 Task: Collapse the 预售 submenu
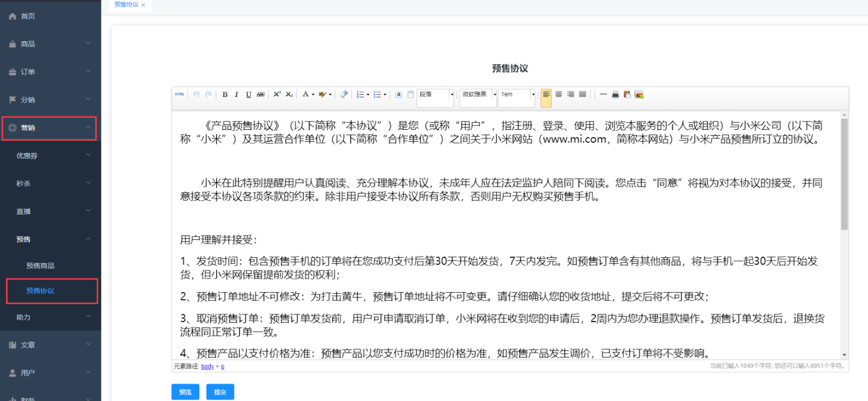50,239
